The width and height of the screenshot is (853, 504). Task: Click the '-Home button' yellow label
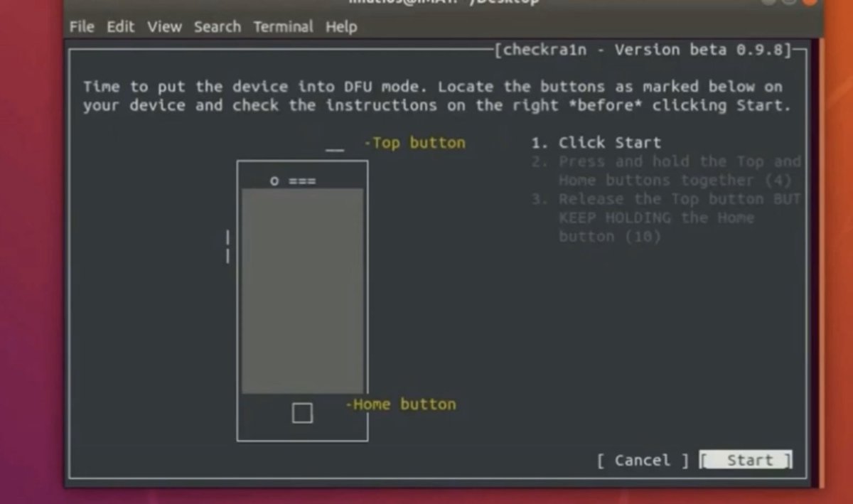[401, 404]
